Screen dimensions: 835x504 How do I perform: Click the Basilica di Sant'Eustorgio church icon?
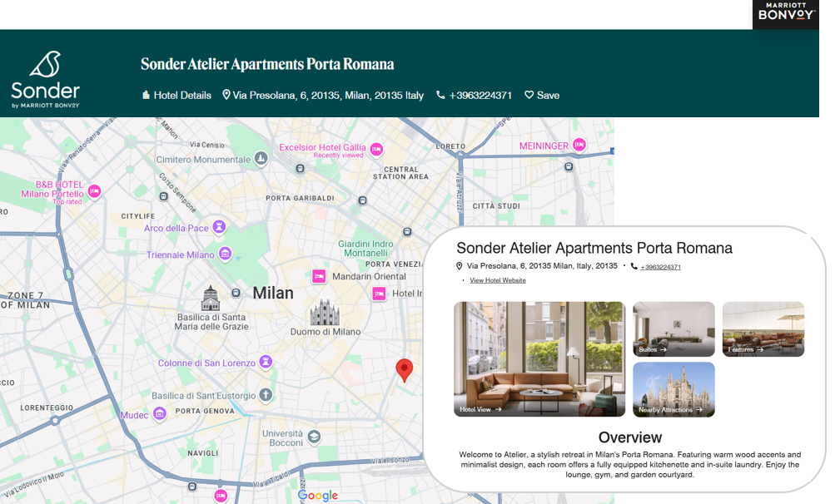(266, 395)
